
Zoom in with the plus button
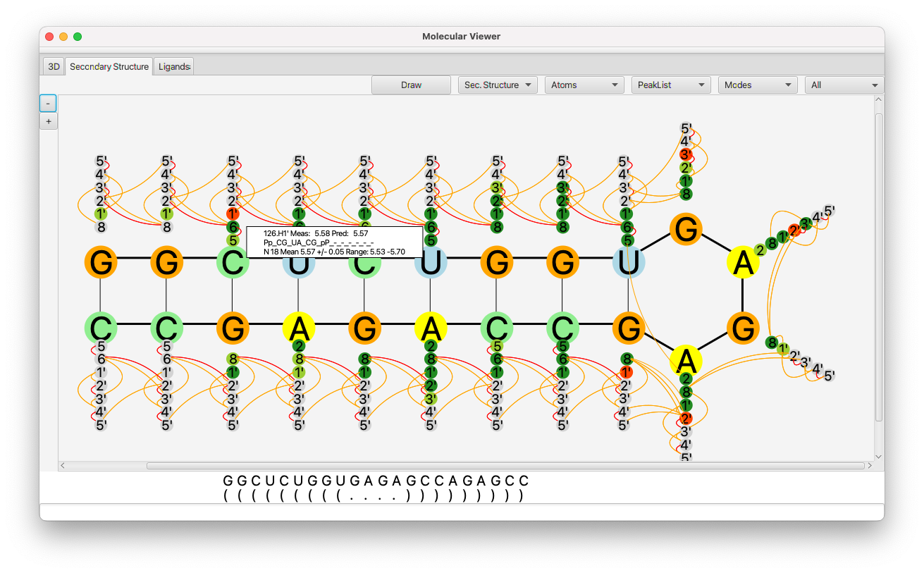click(48, 121)
